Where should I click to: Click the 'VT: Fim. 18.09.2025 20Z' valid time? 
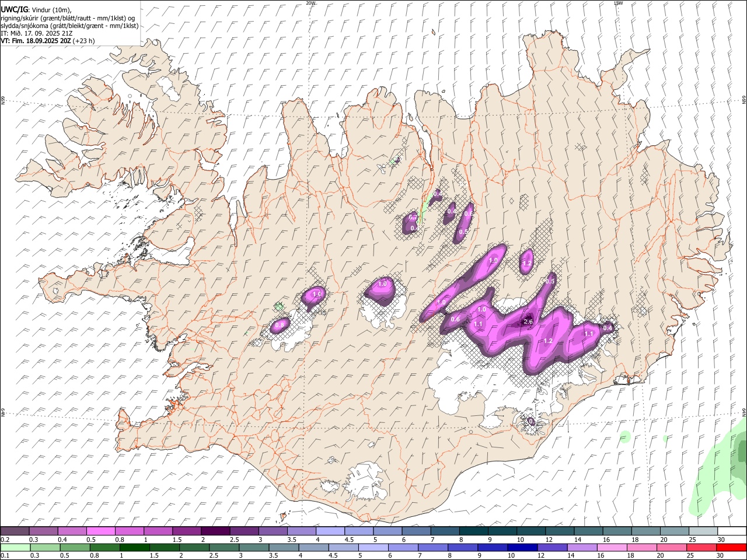tap(36, 41)
